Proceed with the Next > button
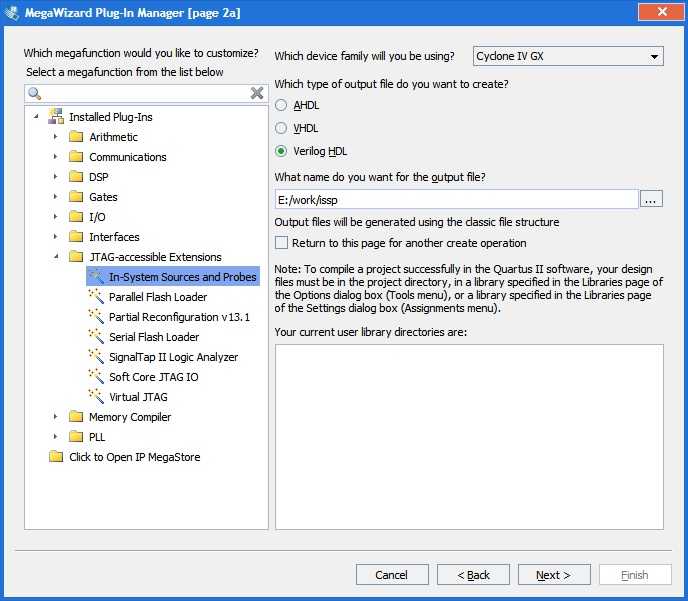Viewport: 688px width, 601px height. [554, 574]
